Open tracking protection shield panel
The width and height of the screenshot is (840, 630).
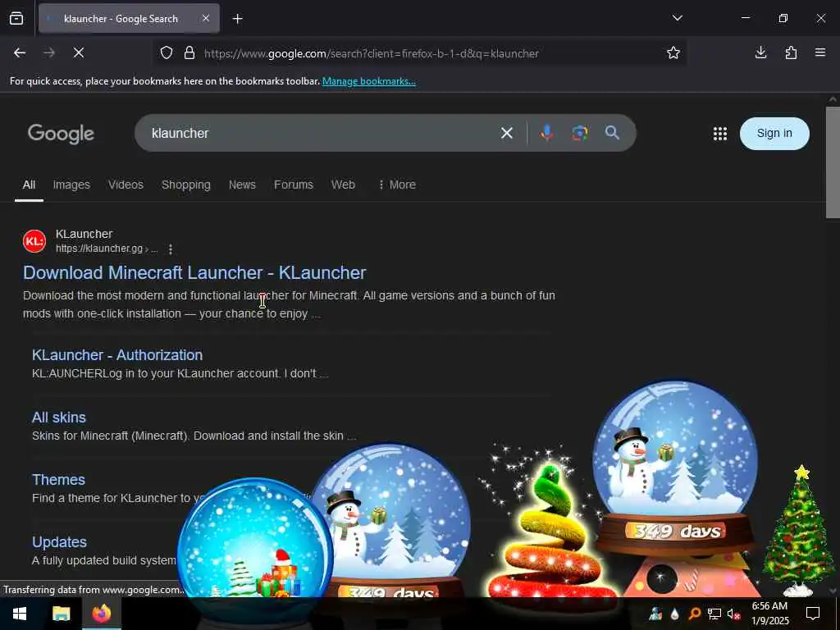[167, 53]
